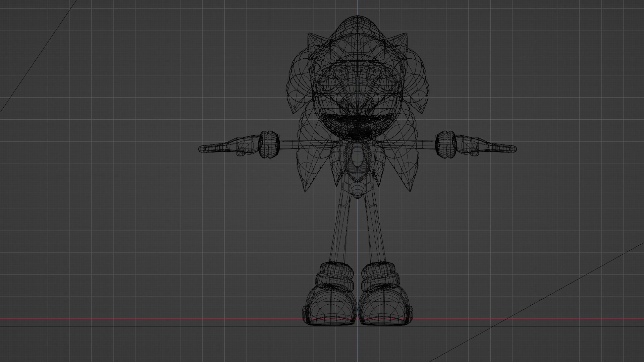The width and height of the screenshot is (644, 362).
Task: Click the glove cuff ring on the left arm
Action: click(x=269, y=145)
